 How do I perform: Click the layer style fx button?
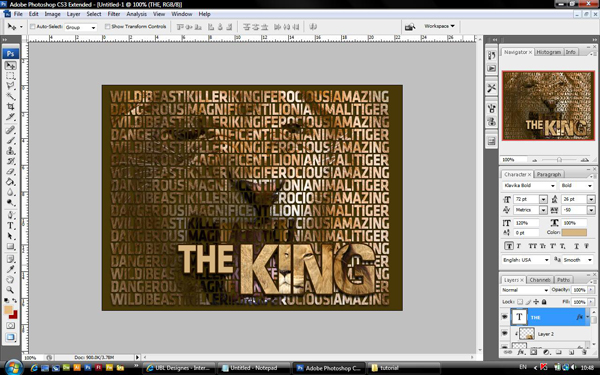click(x=520, y=352)
